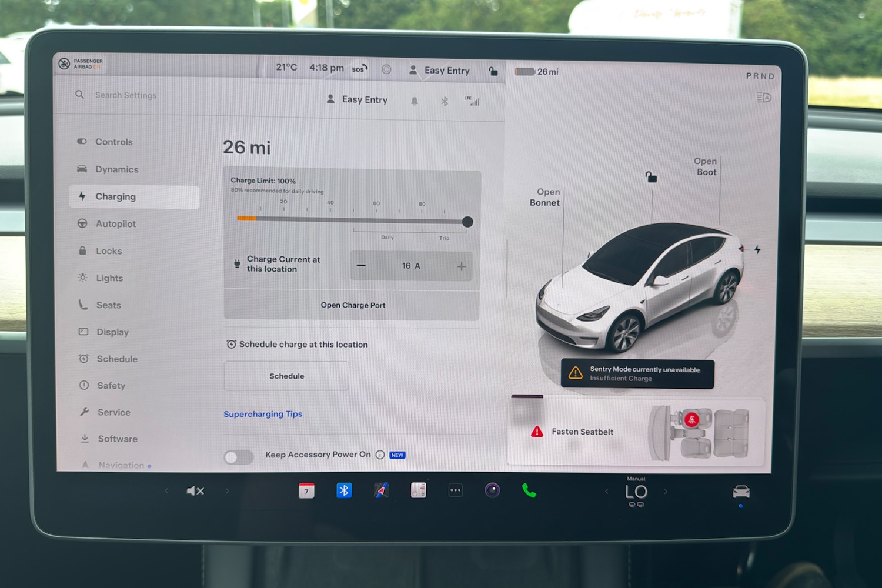The width and height of the screenshot is (882, 588).
Task: Open the Phone app icon
Action: click(529, 490)
